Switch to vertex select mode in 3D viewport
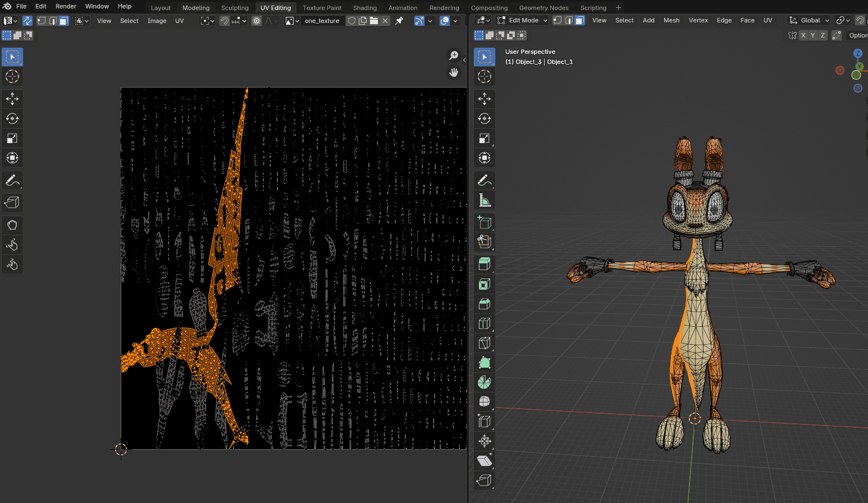 click(x=558, y=20)
